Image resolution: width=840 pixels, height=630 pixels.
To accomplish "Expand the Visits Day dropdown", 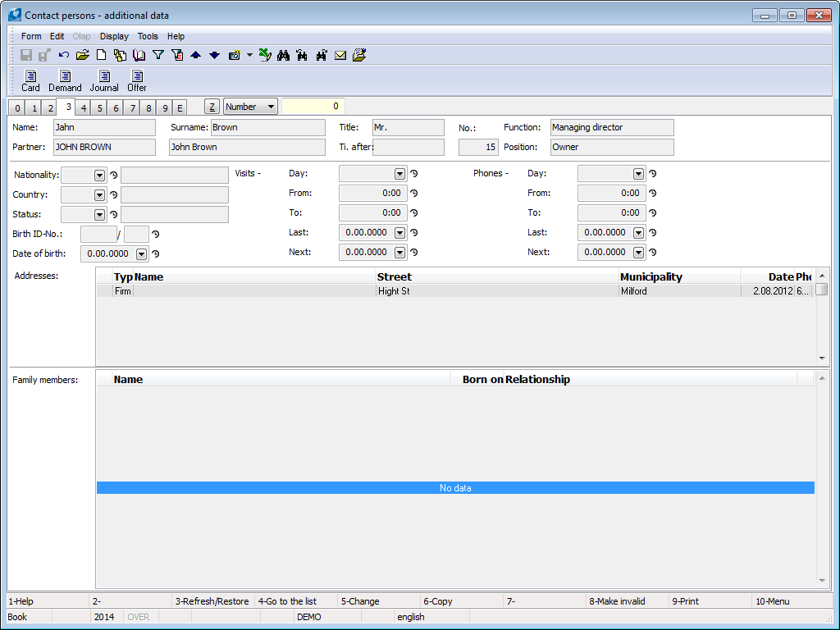I will click(399, 174).
